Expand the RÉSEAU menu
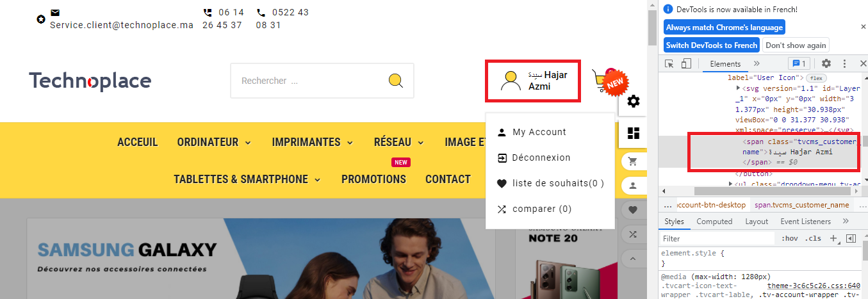Screen dimensions: 868x299 [x=398, y=142]
